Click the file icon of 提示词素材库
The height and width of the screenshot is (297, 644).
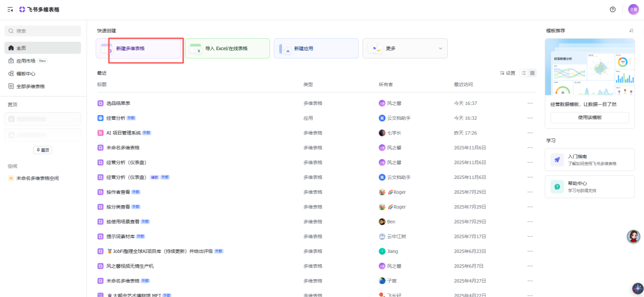coord(100,236)
